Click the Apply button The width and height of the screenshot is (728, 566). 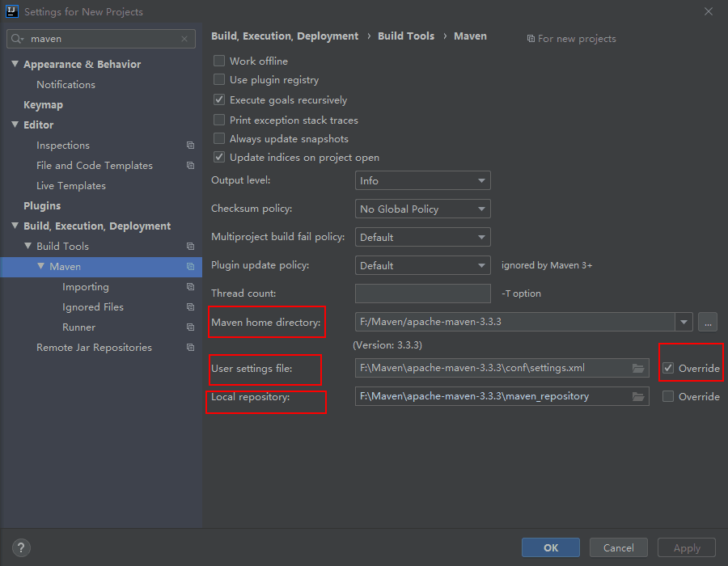[x=687, y=547]
